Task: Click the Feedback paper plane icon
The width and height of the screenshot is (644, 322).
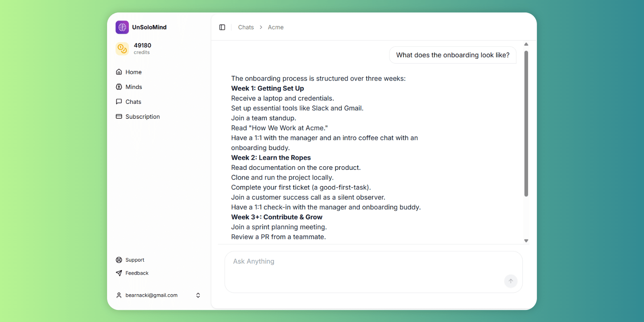Action: click(119, 273)
